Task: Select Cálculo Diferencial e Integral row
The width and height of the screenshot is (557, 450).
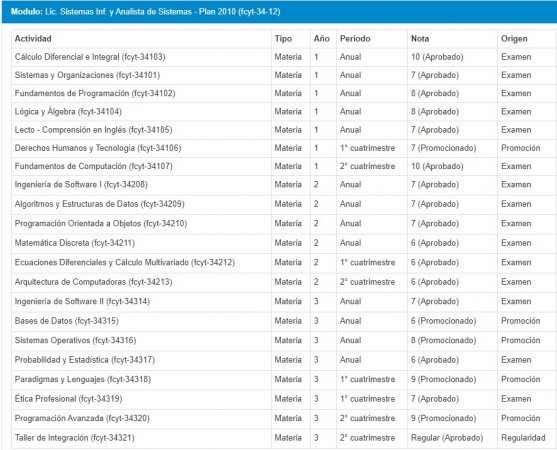Action: tap(283, 57)
